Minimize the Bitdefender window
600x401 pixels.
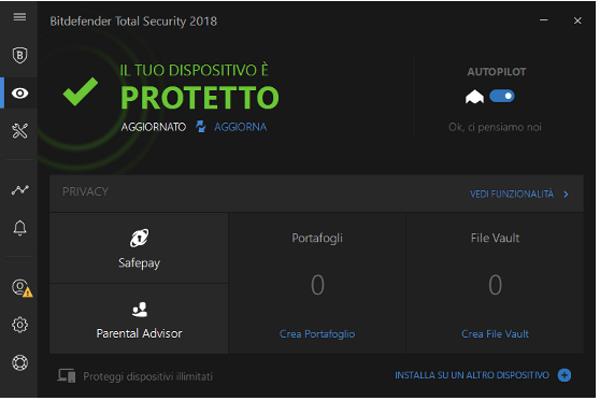(544, 20)
